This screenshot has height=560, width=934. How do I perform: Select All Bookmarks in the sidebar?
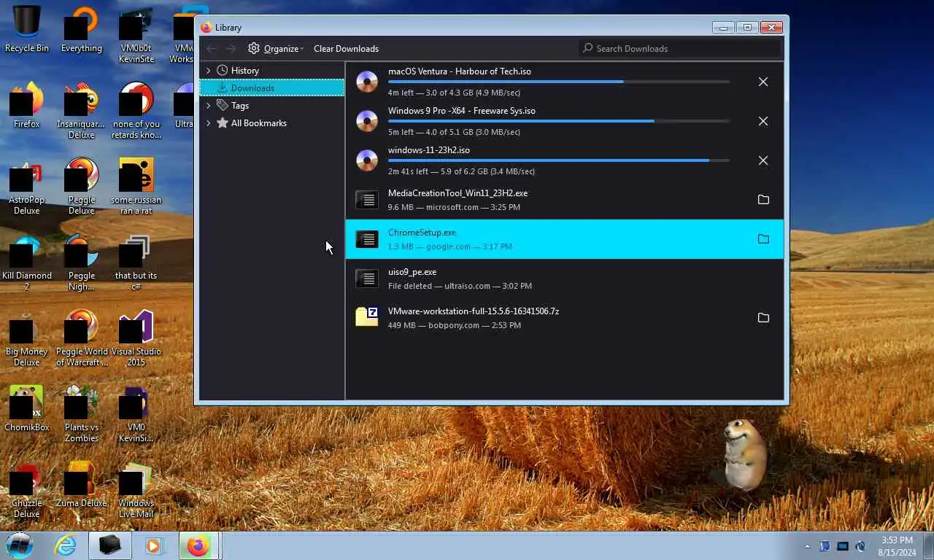tap(271, 123)
